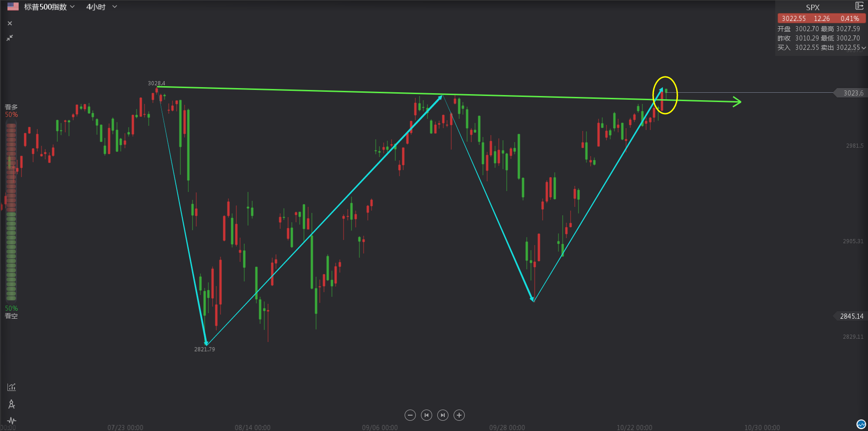The height and width of the screenshot is (431, 868).
Task: Click the 3028.4 high price label
Action: click(157, 83)
